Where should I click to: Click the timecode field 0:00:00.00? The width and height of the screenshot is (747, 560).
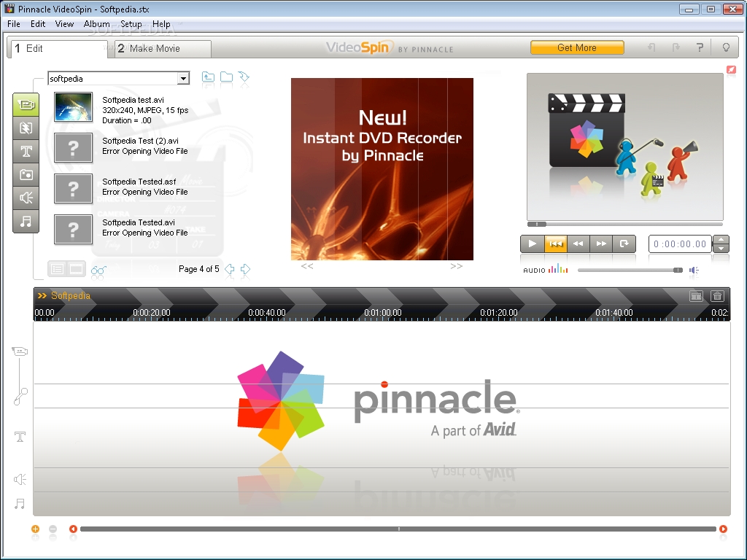(x=680, y=244)
